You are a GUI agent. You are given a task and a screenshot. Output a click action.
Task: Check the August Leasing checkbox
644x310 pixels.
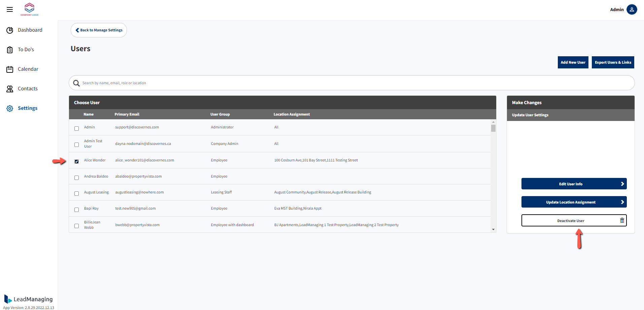76,193
